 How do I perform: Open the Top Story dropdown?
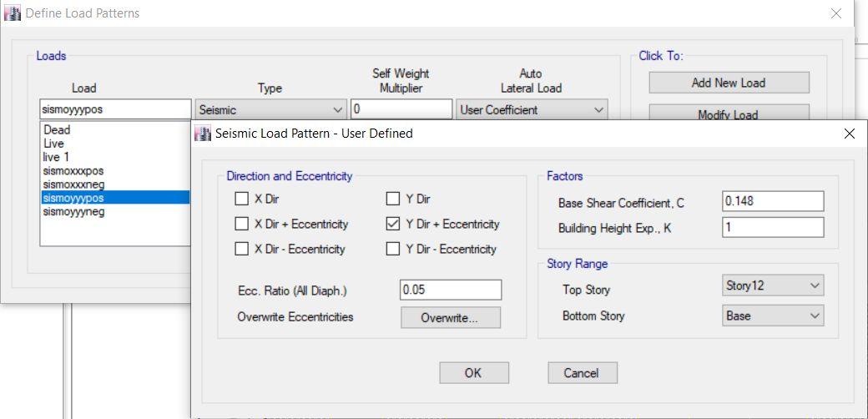[x=772, y=286]
